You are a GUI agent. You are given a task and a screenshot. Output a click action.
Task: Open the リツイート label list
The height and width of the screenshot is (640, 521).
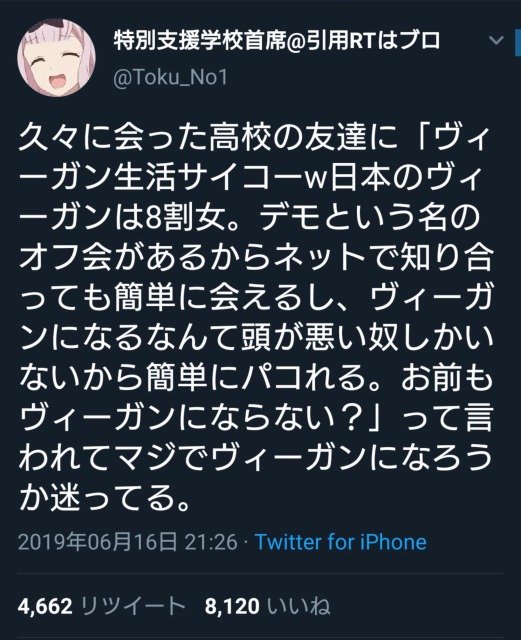pos(132,606)
